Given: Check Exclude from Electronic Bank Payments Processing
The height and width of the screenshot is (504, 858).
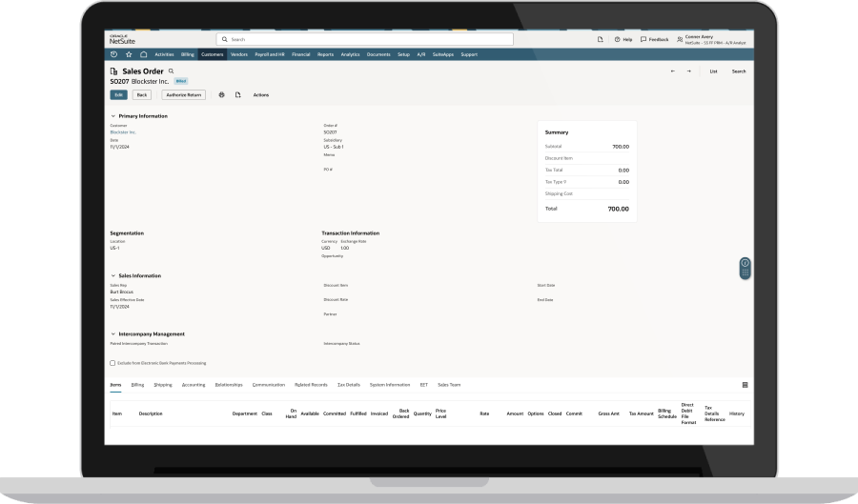Looking at the screenshot, I should pyautogui.click(x=112, y=363).
